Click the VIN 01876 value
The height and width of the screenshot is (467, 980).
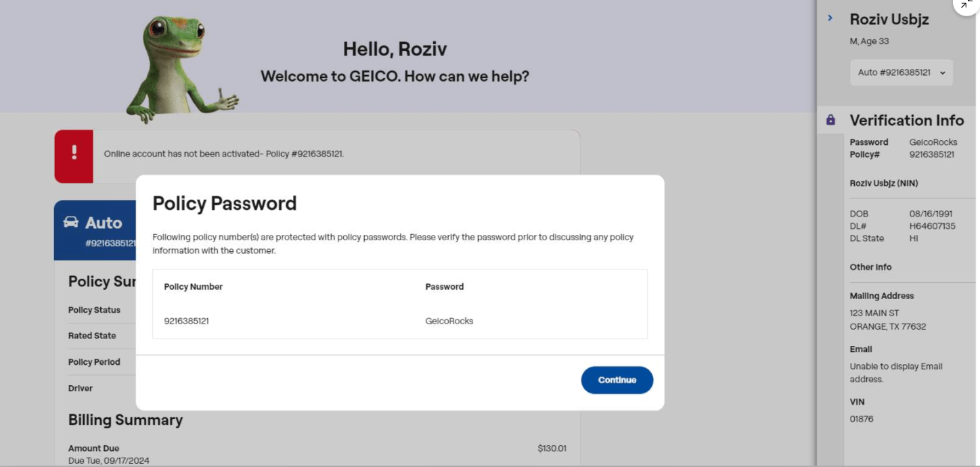862,419
